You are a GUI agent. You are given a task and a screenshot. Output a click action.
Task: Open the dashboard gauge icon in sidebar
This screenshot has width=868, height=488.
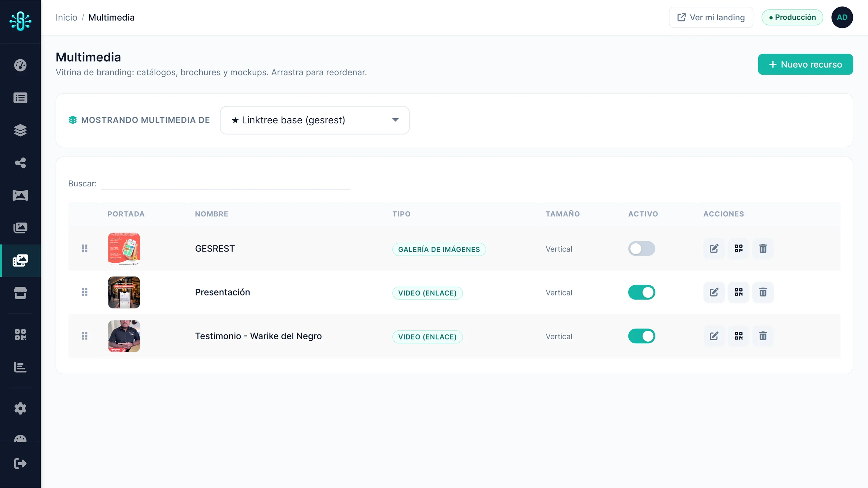(x=20, y=65)
